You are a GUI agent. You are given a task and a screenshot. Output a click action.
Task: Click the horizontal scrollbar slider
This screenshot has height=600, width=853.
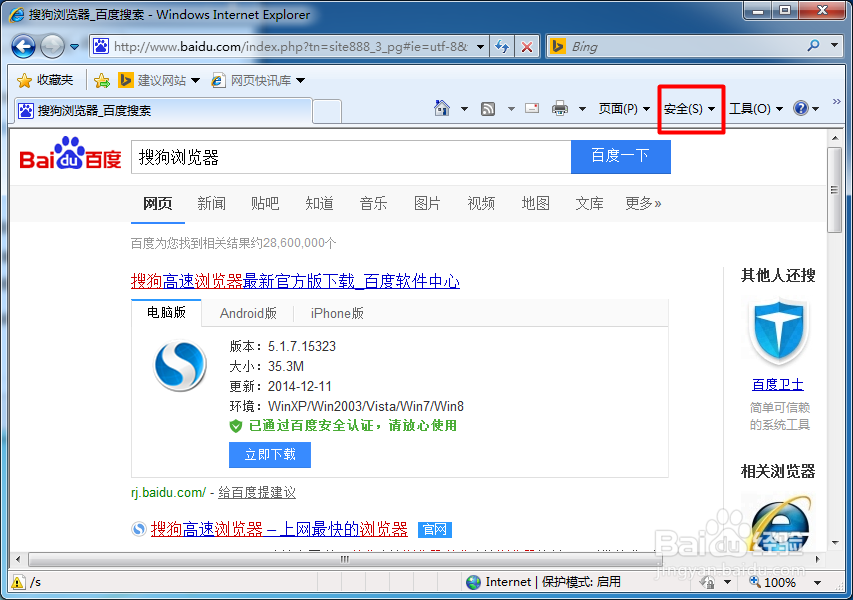[x=344, y=558]
